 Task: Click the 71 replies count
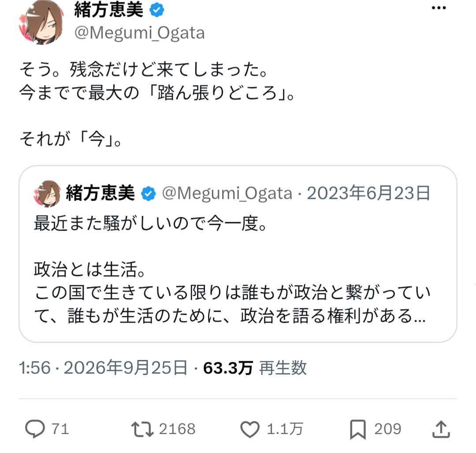[x=60, y=429]
